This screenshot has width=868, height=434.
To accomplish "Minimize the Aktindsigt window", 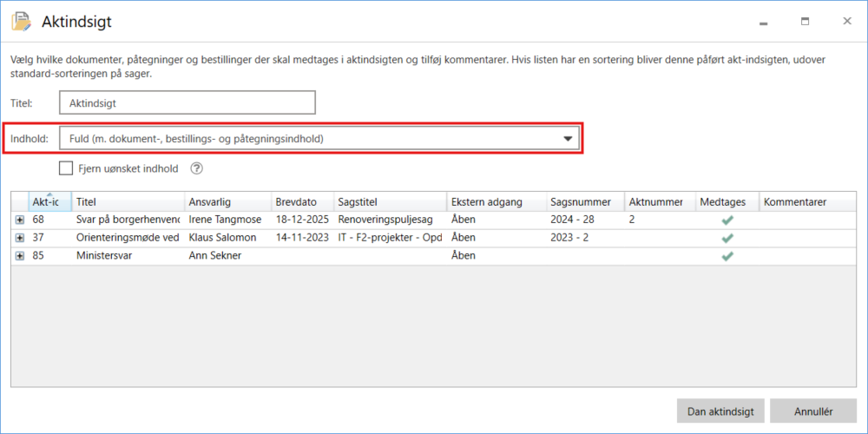I will 763,23.
